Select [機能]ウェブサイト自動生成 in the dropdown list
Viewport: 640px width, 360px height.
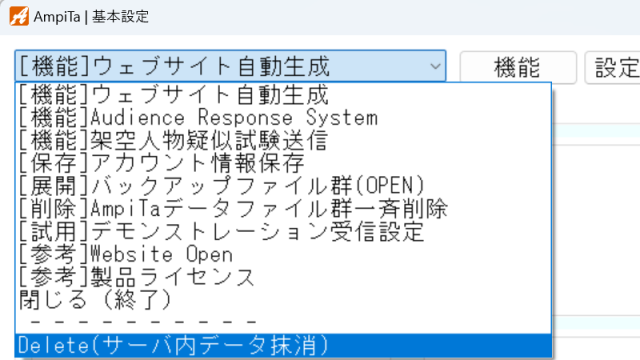point(283,95)
